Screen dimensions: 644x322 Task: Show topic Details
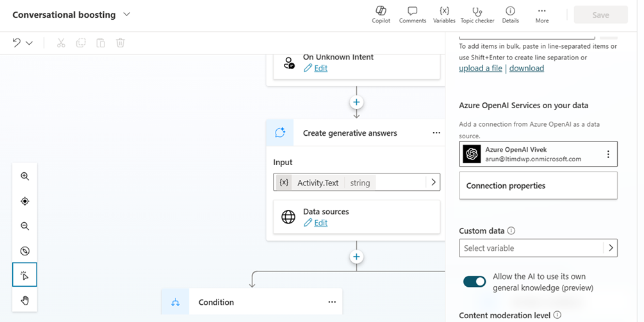510,15
